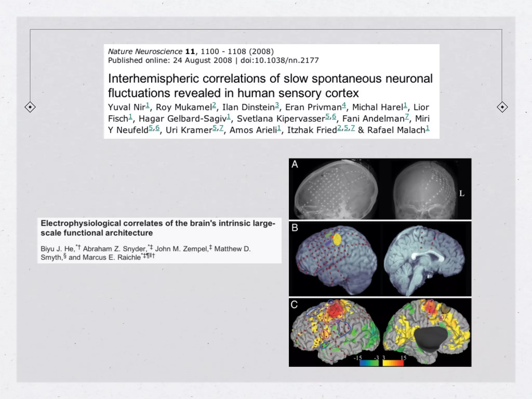Click the lateral skull X-ray in panel A
The image size is (532, 399).
click(x=336, y=191)
